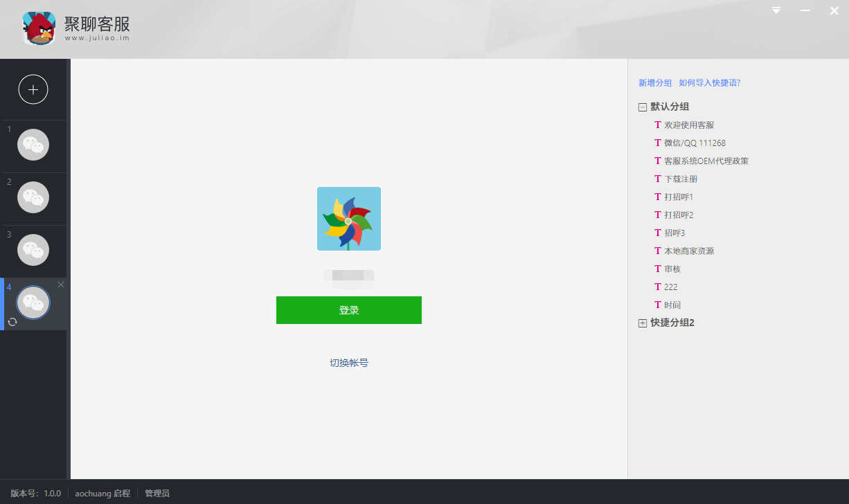Select the 默认分组 group label
Screen dimensions: 849x504
click(x=670, y=107)
